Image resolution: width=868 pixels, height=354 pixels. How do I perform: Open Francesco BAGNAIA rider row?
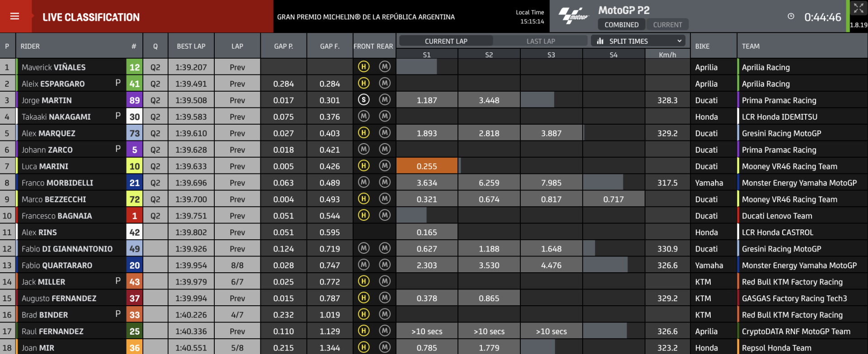tap(434, 216)
